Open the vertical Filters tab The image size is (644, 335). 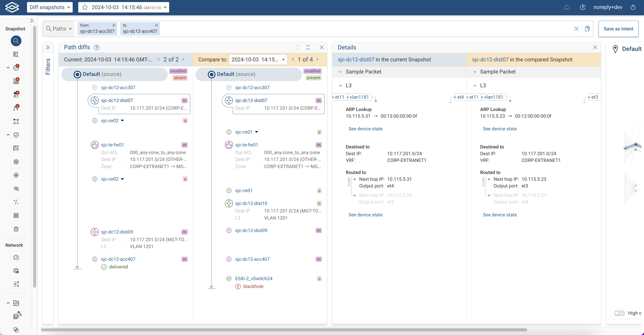(x=48, y=66)
